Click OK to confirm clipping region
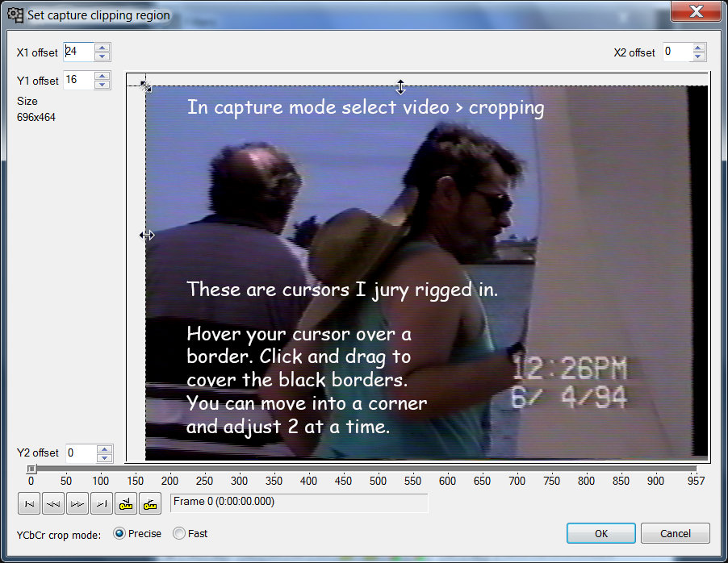This screenshot has width=728, height=563. point(600,533)
